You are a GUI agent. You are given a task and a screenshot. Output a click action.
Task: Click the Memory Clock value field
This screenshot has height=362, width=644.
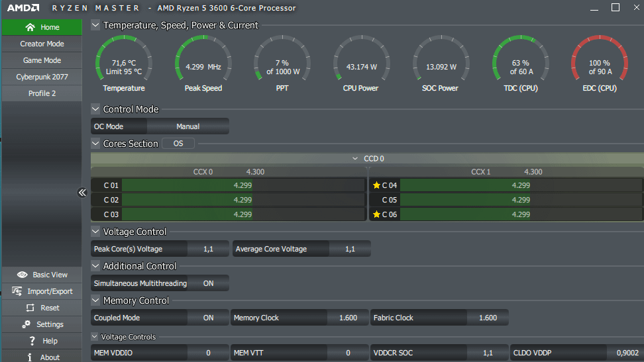[x=348, y=318]
